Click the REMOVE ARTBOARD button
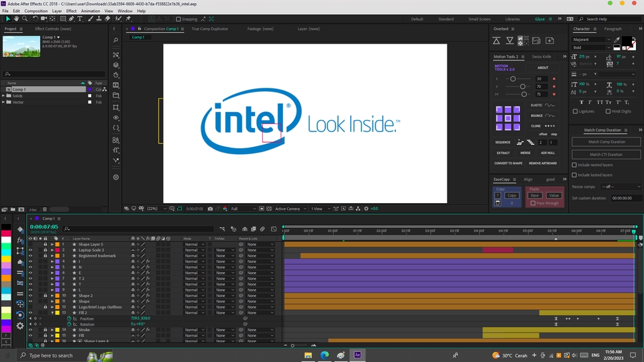This screenshot has width=644, height=362. coord(543,164)
